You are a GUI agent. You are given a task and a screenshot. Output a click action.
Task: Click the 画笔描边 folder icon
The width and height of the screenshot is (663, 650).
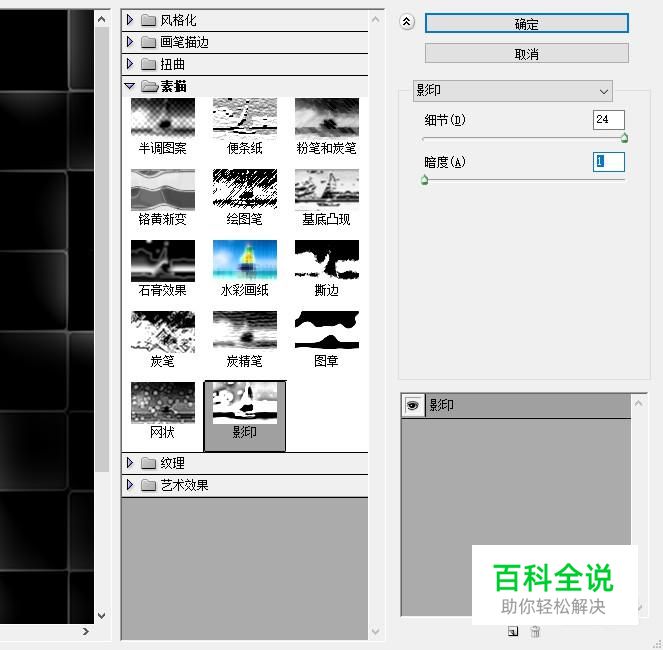click(x=148, y=42)
